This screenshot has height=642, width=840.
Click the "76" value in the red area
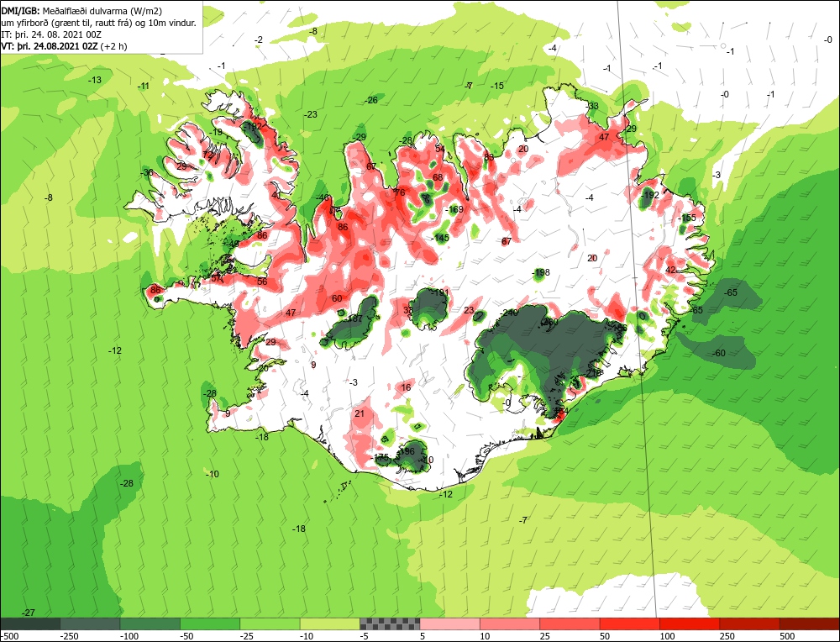(x=400, y=192)
